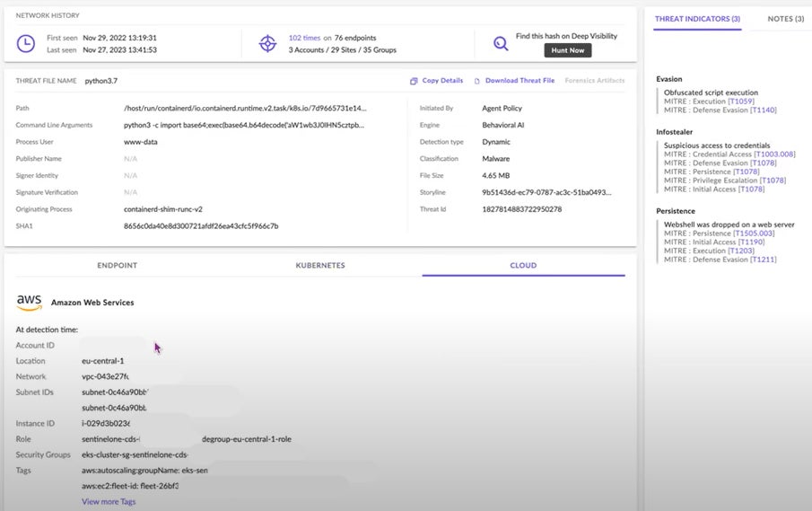
Task: Expand View more Tags
Action: [109, 501]
